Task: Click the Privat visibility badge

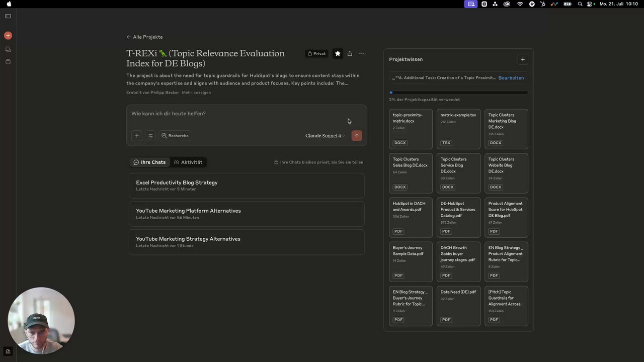Action: (x=317, y=53)
